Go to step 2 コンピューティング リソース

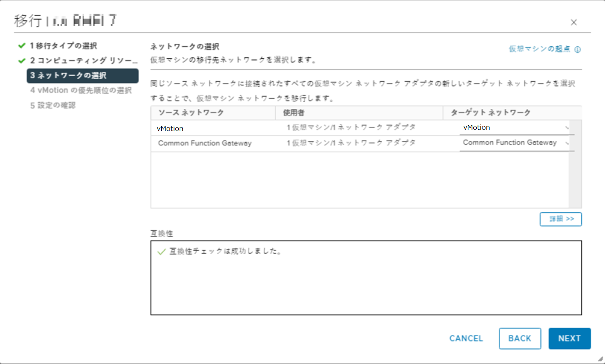point(84,61)
